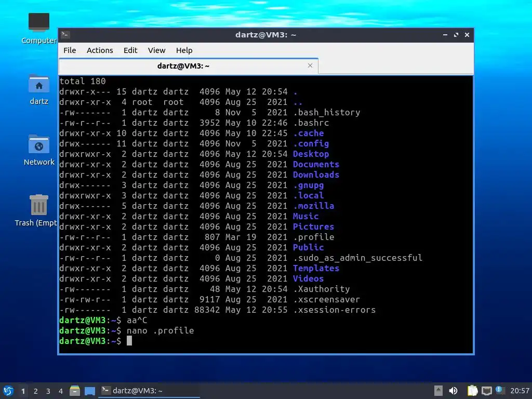Click the 'aa^C' command text

137,320
